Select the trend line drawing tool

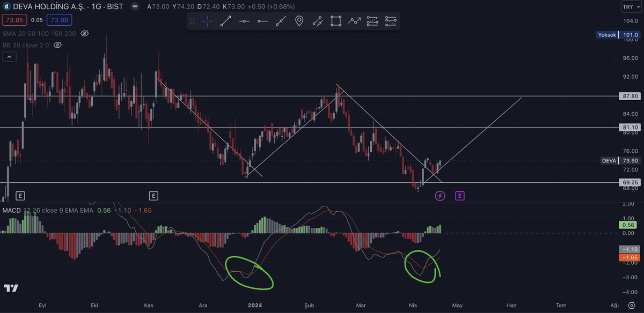tap(226, 21)
